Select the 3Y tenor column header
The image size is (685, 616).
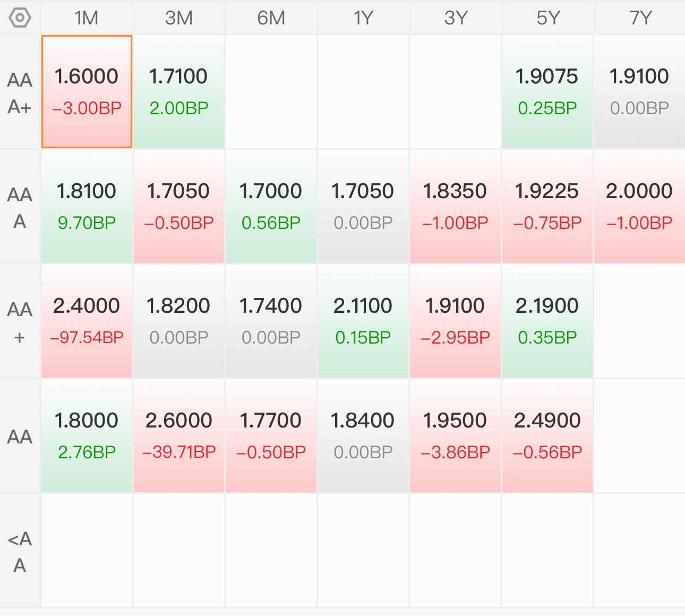pyautogui.click(x=456, y=18)
